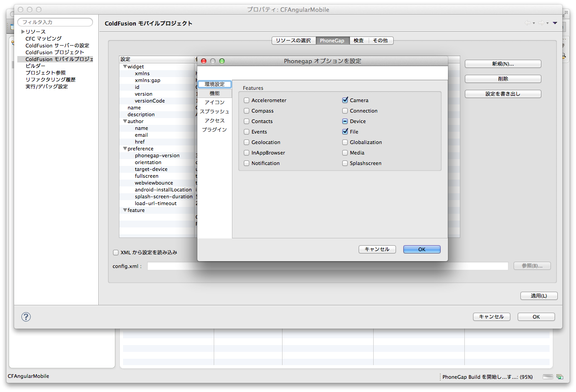This screenshot has width=576, height=392.
Task: Toggle the Device feature checkbox
Action: pyautogui.click(x=345, y=121)
